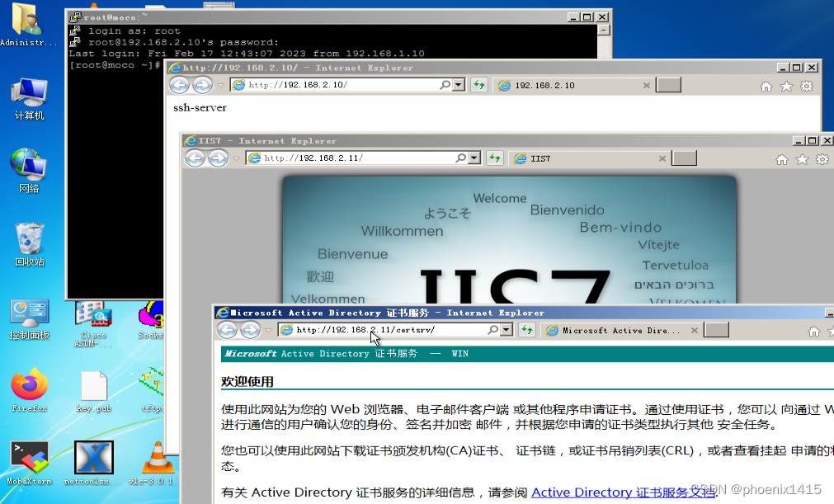834x504 pixels.
Task: Expand address dropdown in certsrv IE window
Action: (507, 330)
